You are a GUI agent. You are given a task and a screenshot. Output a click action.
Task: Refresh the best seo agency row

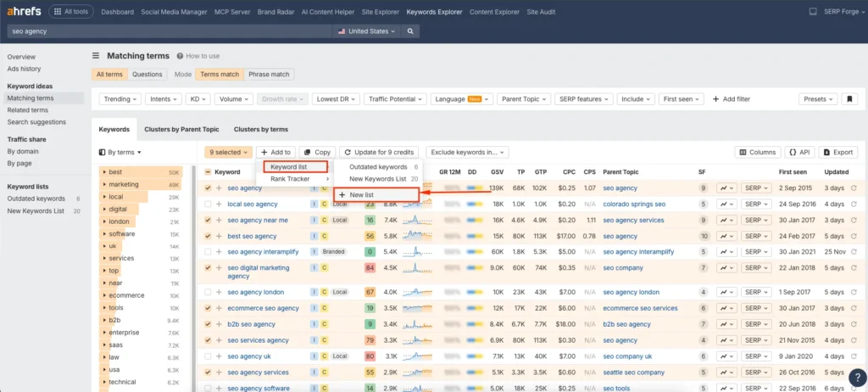click(x=854, y=236)
